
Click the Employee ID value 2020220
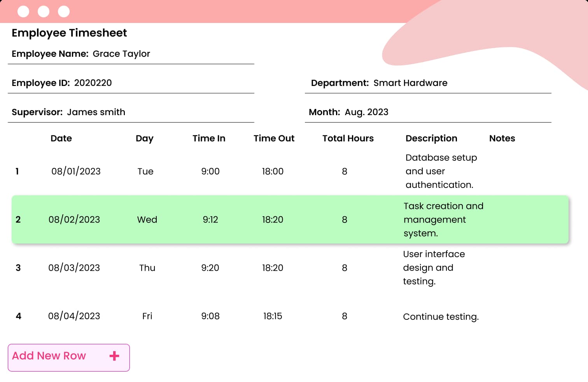click(x=93, y=83)
